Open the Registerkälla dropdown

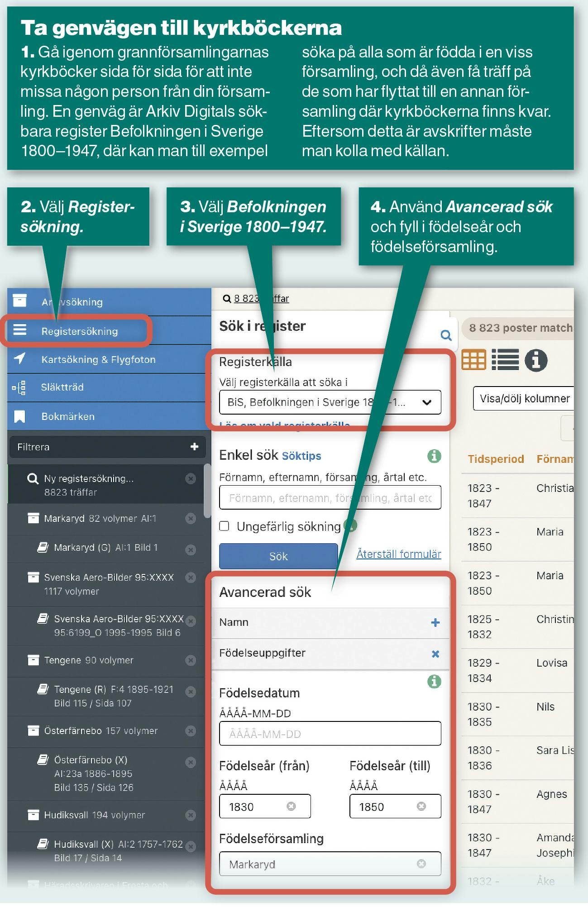pyautogui.click(x=330, y=402)
